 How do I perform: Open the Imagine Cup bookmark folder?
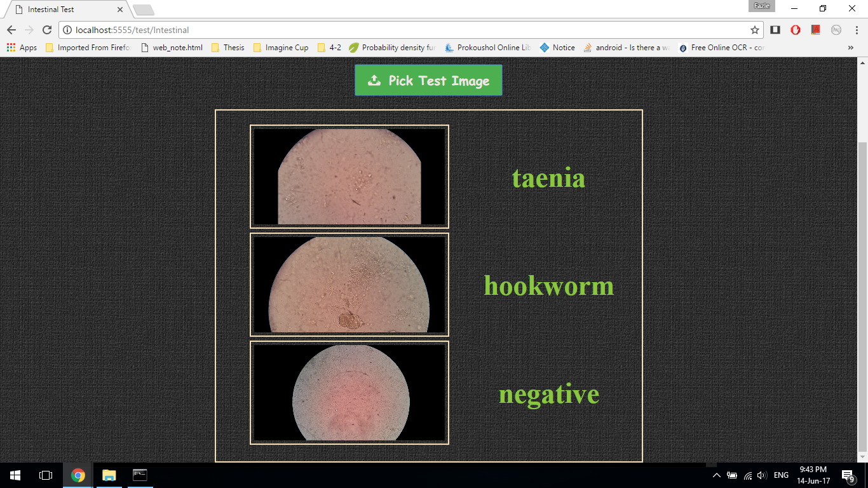point(280,48)
